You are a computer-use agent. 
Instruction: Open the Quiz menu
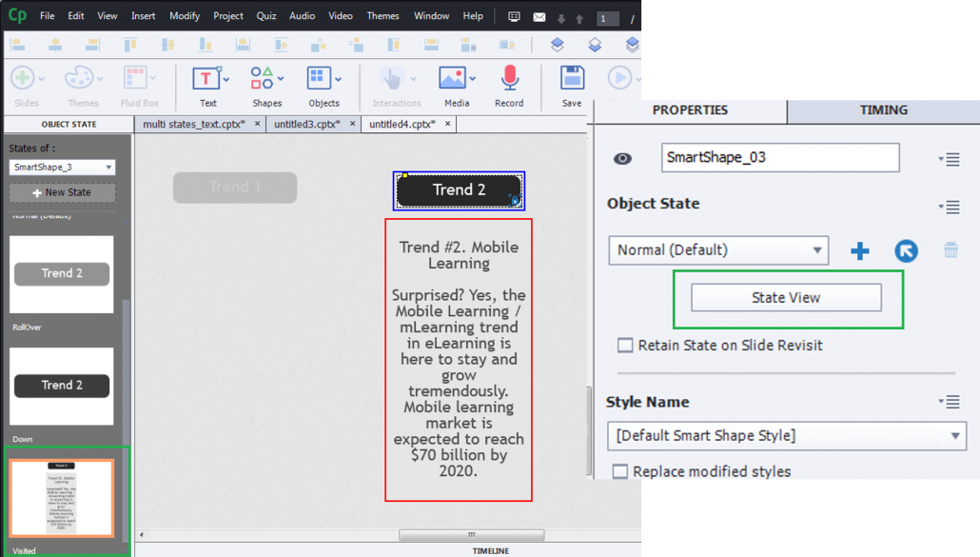point(265,15)
